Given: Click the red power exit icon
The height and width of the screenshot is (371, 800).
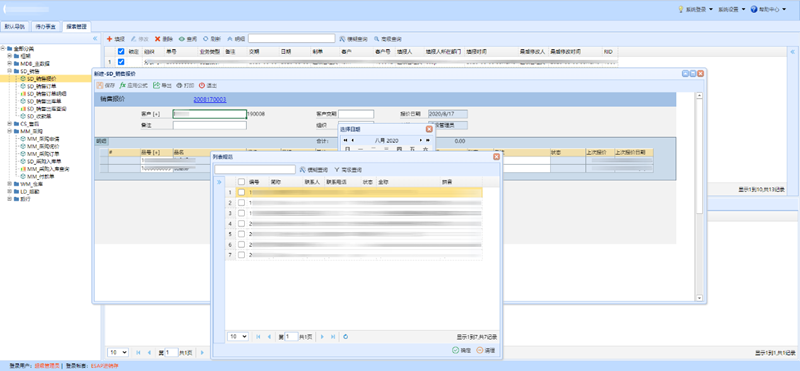Looking at the screenshot, I should pyautogui.click(x=202, y=86).
